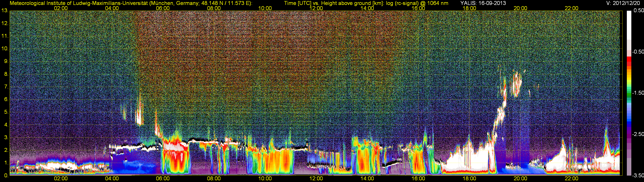Click the 08:00 label on the top time axis
The image size is (644, 182).
214,8
